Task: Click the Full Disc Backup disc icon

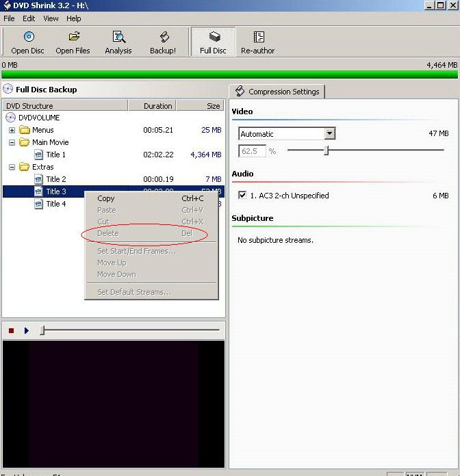Action: 8,89
